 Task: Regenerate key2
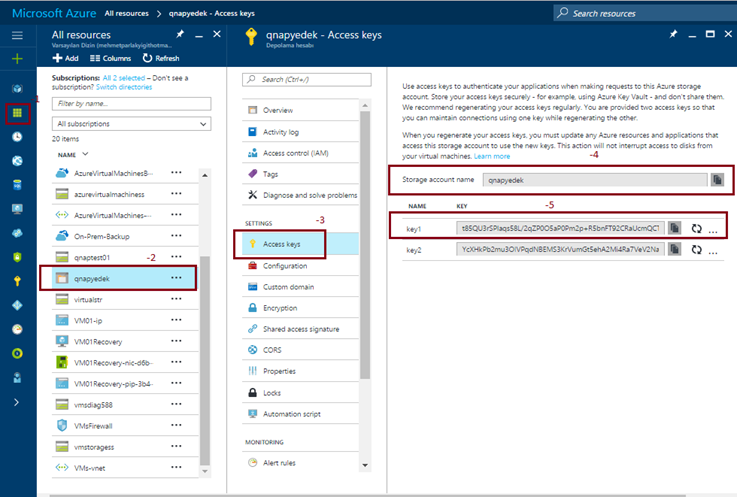pyautogui.click(x=697, y=250)
